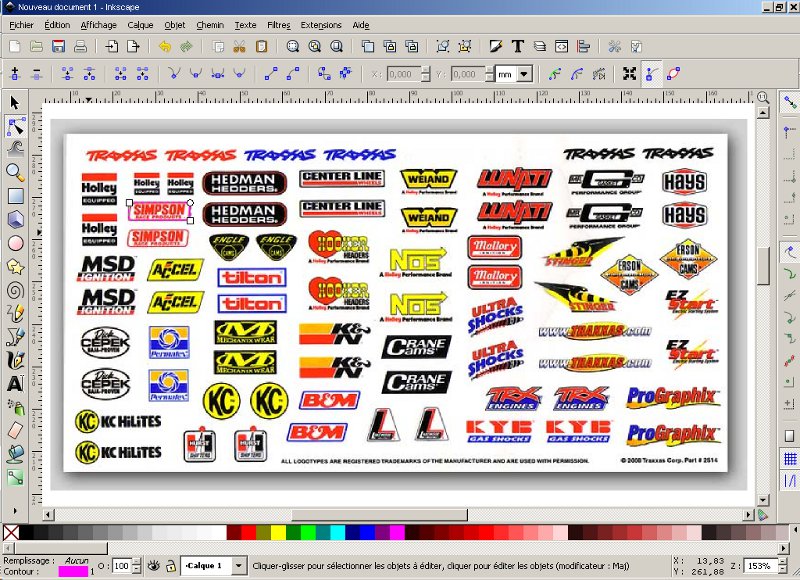Click the Paste clipboard icon
Viewport: 800px width, 580px height.
point(261,47)
